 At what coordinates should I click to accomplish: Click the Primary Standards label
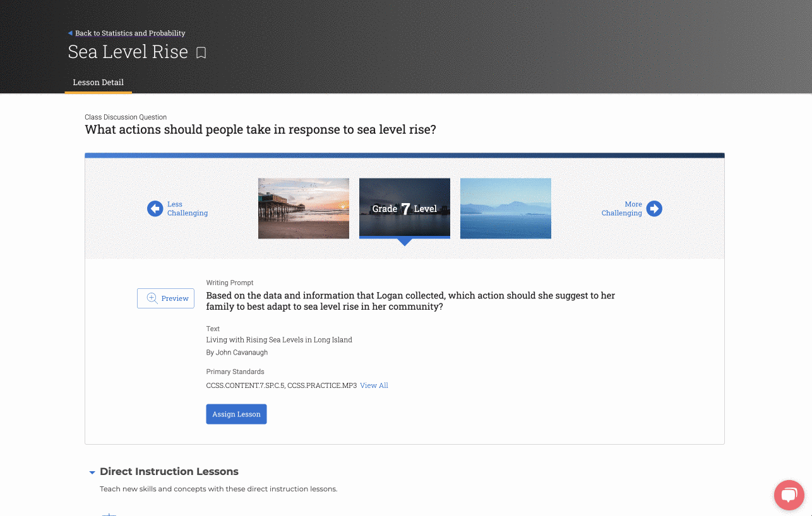[x=235, y=372]
